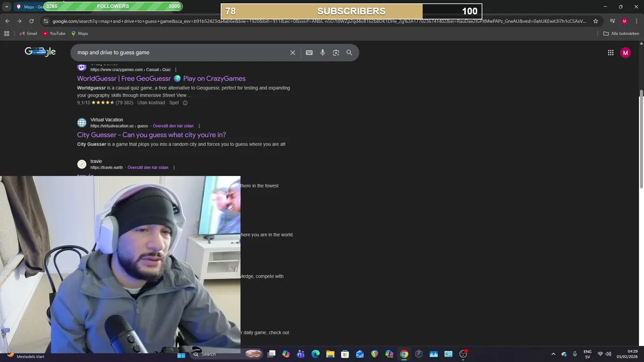Viewport: 644px width, 362px height.
Task: Click the page vertical scrollbar thumb
Action: point(641,139)
